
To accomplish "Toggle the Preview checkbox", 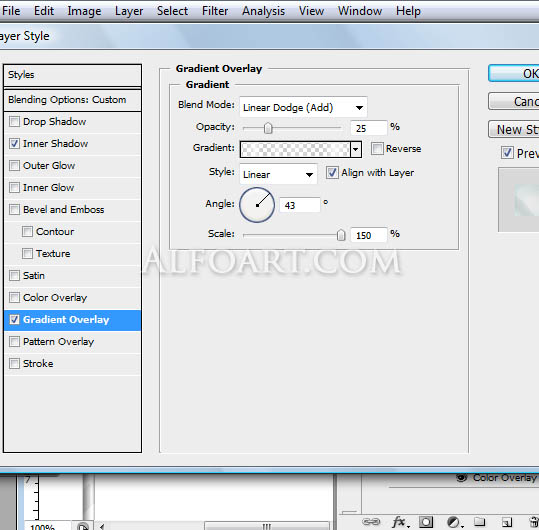I will click(x=507, y=153).
